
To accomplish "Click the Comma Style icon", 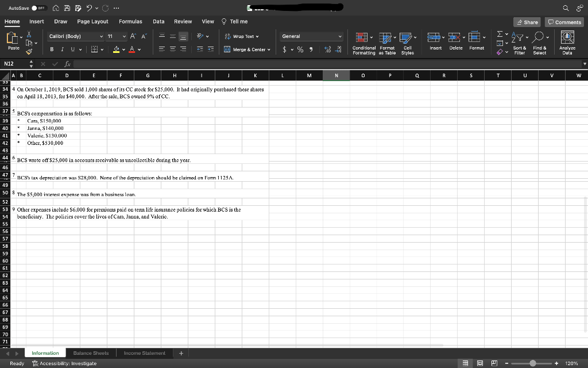I will 311,49.
